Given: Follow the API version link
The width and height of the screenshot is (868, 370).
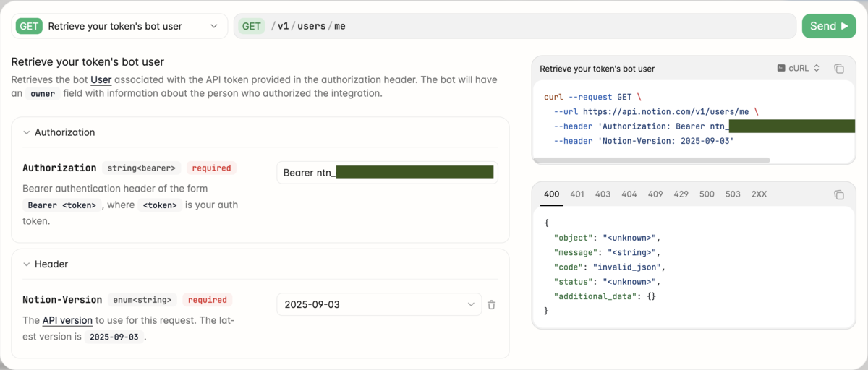Looking at the screenshot, I should (67, 320).
